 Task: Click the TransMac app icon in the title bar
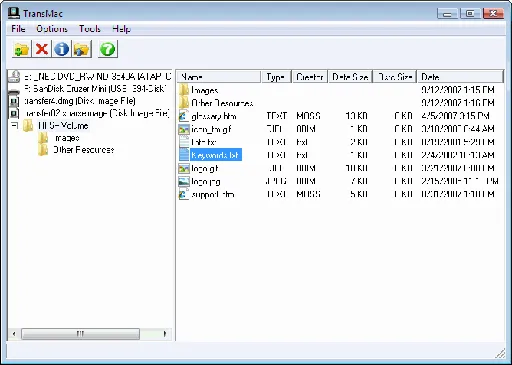(14, 13)
